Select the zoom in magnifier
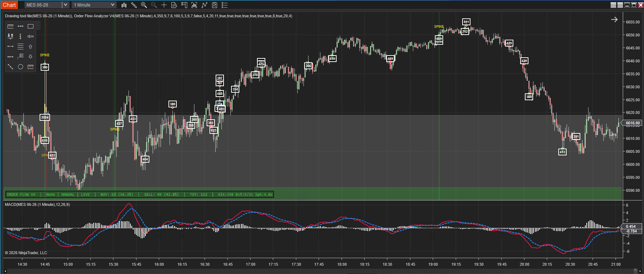Screen dimensions: 644x274 pyautogui.click(x=144, y=5)
